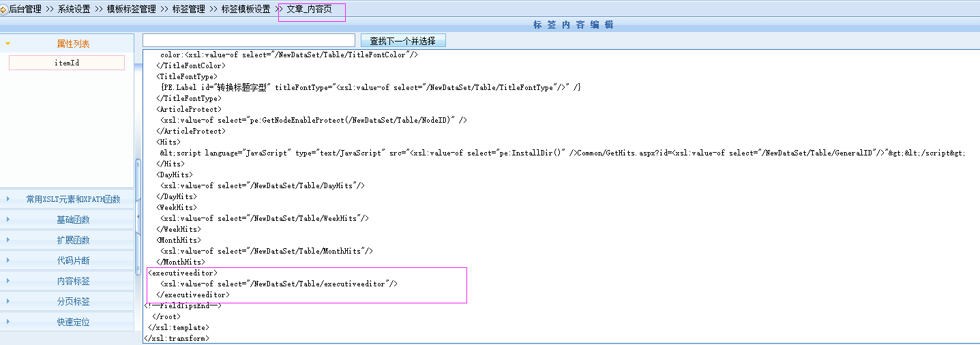
Task: Collapse the 属性列表 panel arrow
Action: [x=8, y=44]
